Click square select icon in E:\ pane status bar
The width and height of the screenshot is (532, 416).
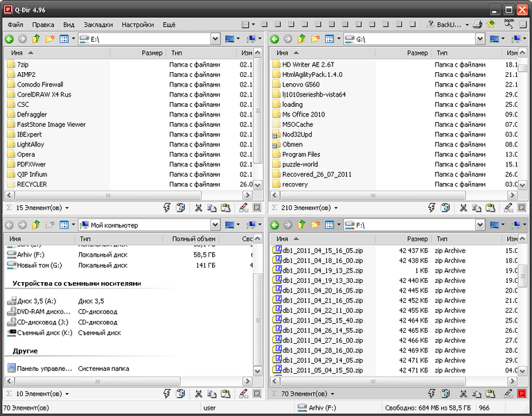coord(257,207)
